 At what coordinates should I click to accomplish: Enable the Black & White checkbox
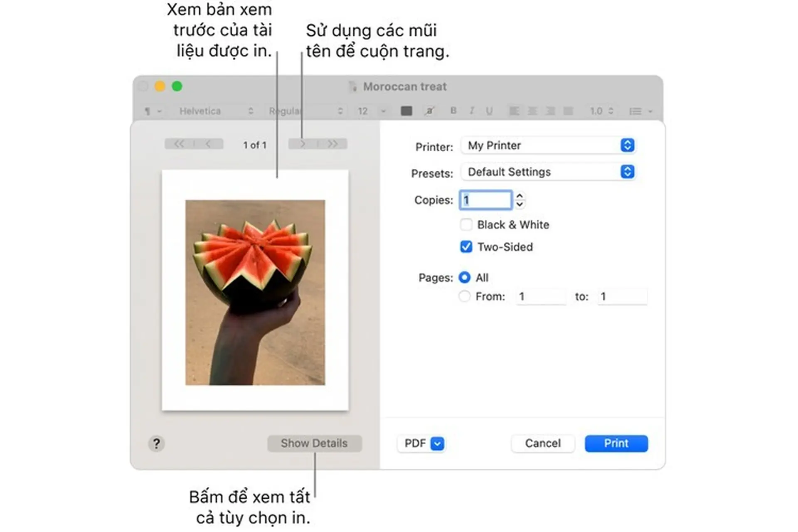[x=466, y=224]
